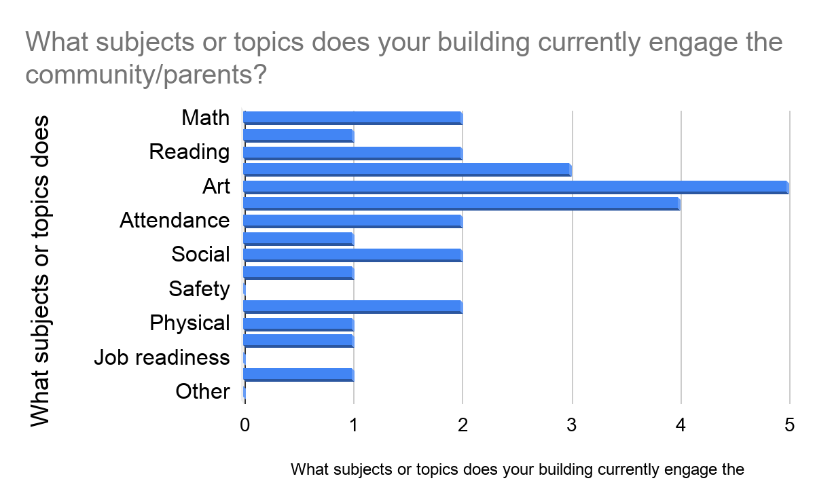Click the Math axis label
The width and height of the screenshot is (815, 504).
click(206, 118)
